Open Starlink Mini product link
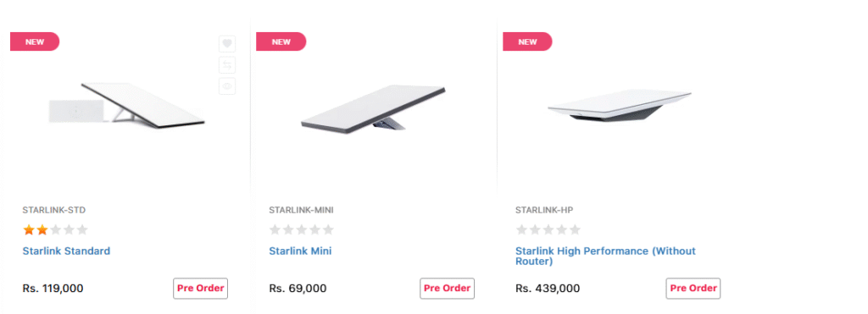 point(301,251)
